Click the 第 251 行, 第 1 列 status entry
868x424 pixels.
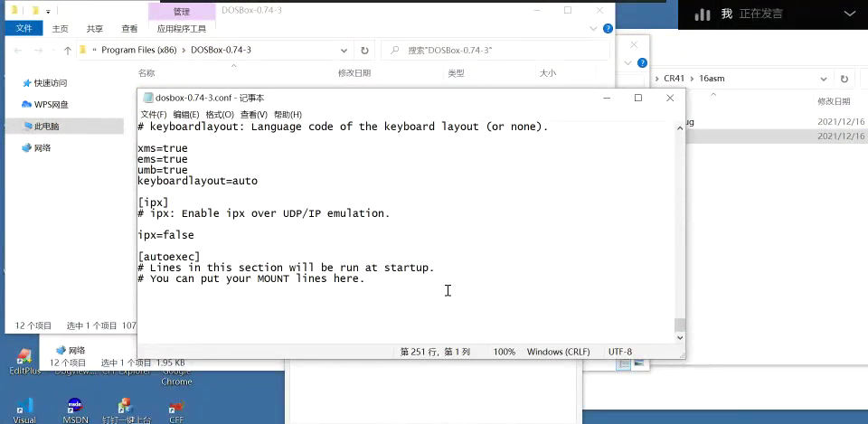pos(435,352)
